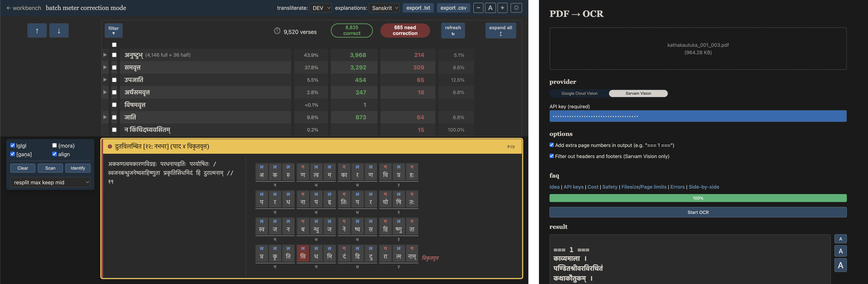Click the Scan button
The height and width of the screenshot is (284, 868).
point(50,168)
